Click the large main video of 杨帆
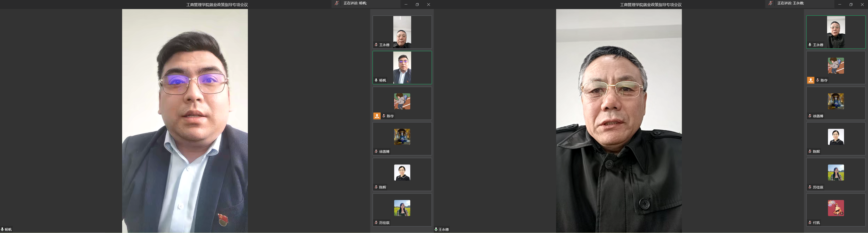The width and height of the screenshot is (868, 233). 185,121
